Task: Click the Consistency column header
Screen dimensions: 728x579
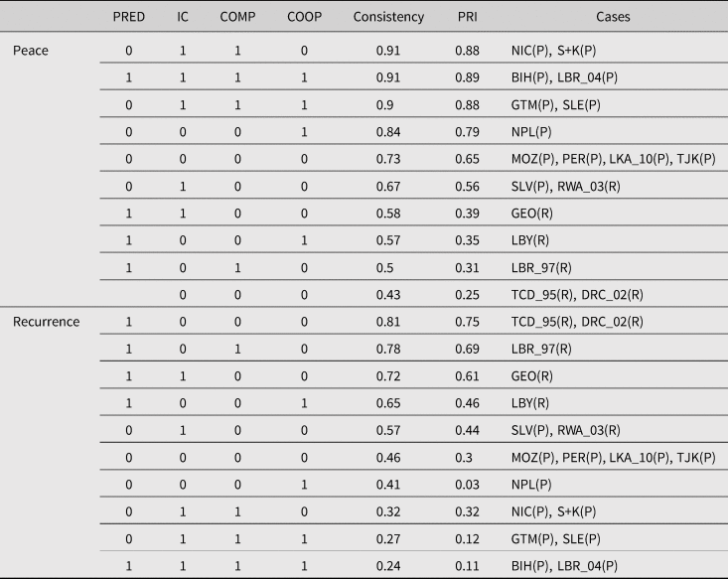Action: point(388,17)
